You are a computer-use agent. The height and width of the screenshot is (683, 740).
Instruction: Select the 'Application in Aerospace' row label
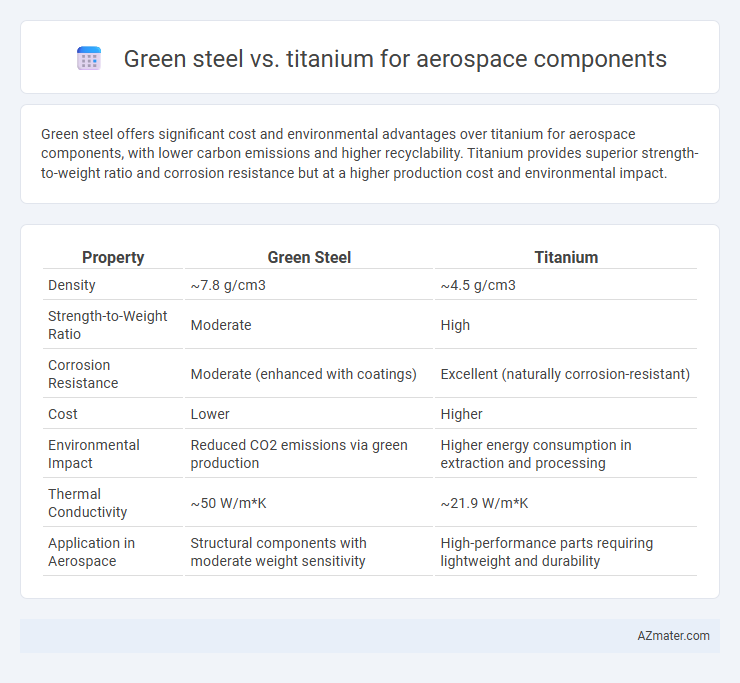coord(91,552)
